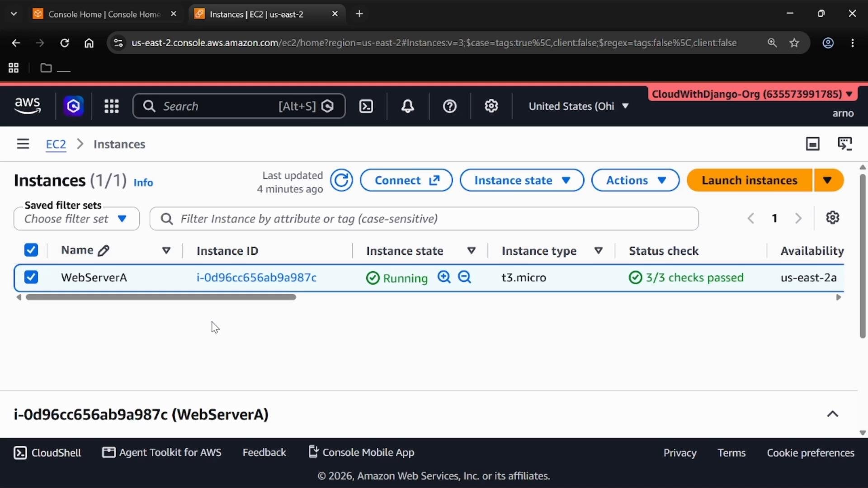Click the right arrow of table scrollbar
Image resolution: width=868 pixels, height=488 pixels.
[x=839, y=297]
